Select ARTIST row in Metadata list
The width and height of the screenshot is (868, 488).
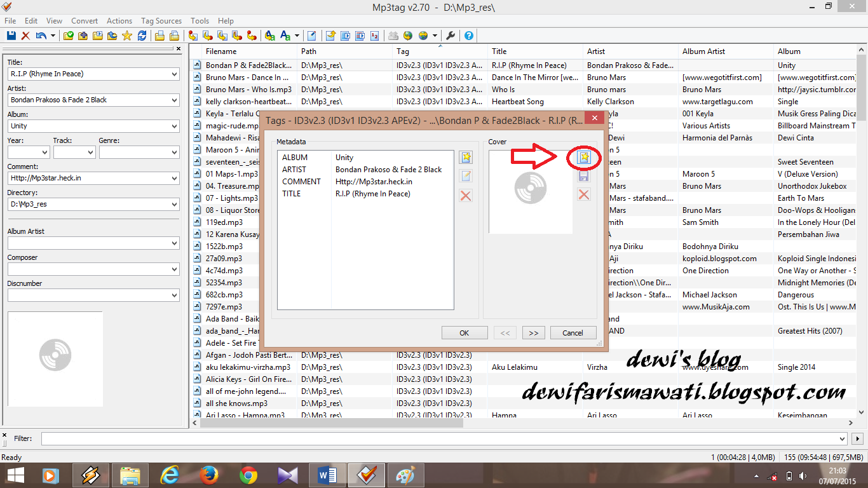(366, 170)
